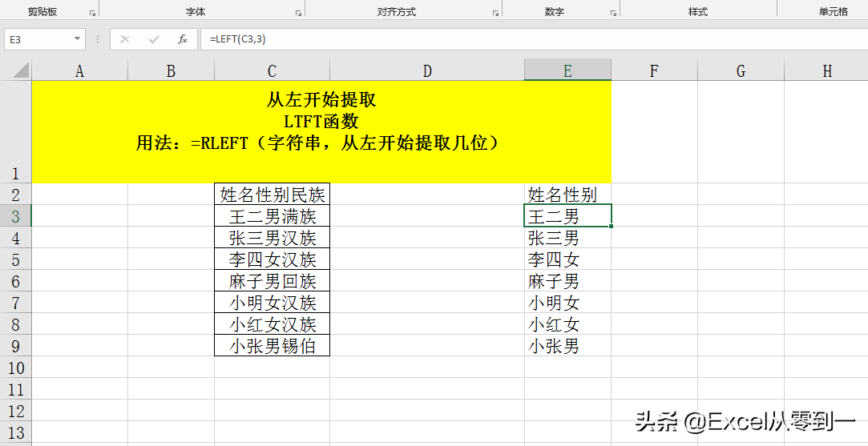Click the Cancel X icon in formula bar
The height and width of the screenshot is (446, 868).
pyautogui.click(x=125, y=39)
